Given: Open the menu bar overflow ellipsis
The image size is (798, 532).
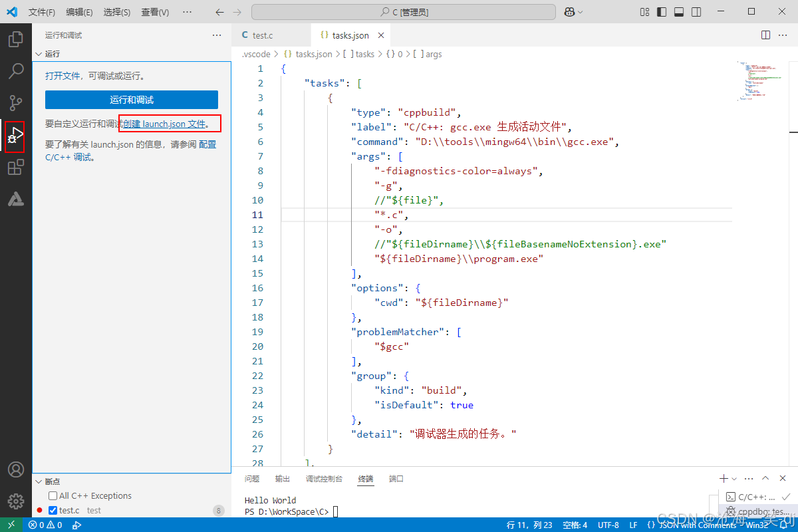Looking at the screenshot, I should [187, 12].
